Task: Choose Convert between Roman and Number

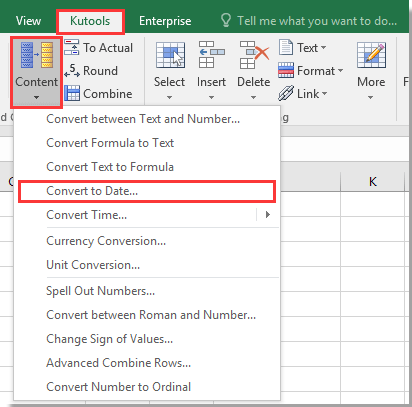Action: (147, 315)
